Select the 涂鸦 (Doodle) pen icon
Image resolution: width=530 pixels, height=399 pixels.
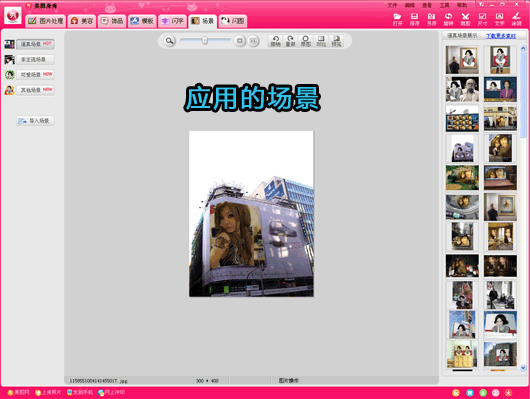[x=516, y=19]
